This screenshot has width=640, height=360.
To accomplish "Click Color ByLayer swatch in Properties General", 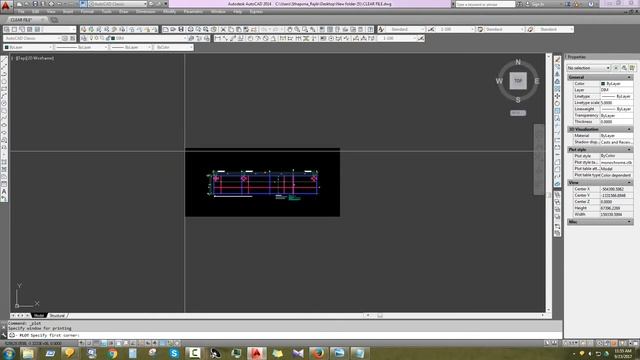I will pos(603,84).
